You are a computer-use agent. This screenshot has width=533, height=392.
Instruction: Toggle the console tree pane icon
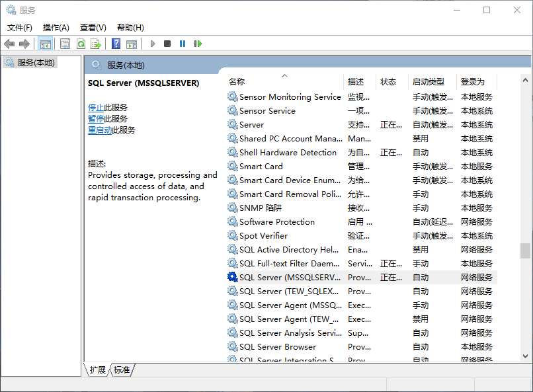[45, 44]
